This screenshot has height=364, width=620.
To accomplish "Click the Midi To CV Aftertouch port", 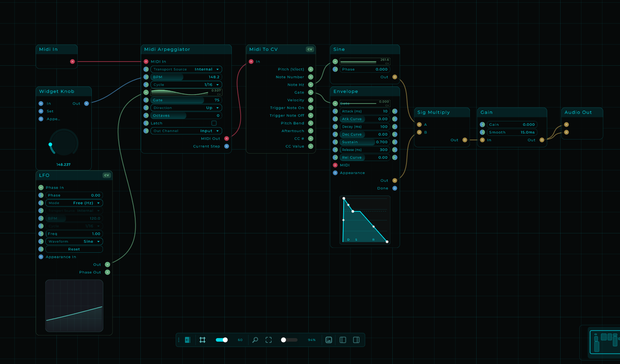I will 311,131.
